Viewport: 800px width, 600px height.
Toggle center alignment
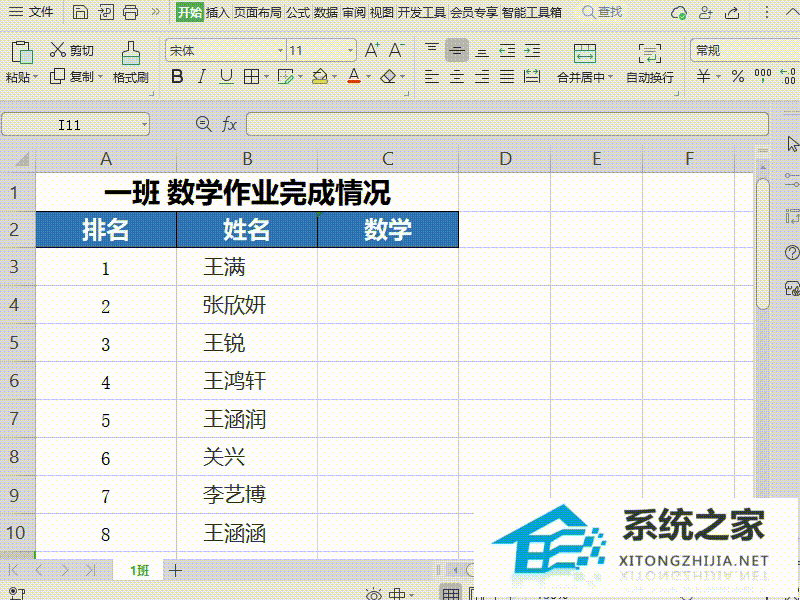click(455, 76)
